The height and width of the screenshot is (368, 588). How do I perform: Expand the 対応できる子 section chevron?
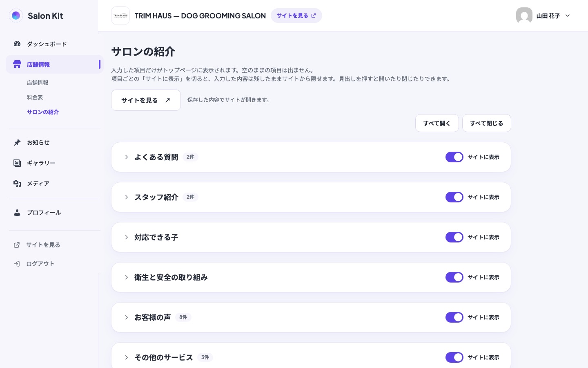(127, 237)
